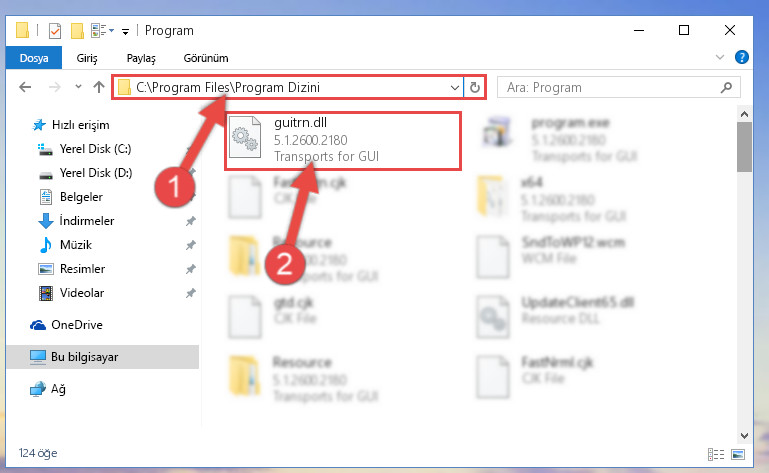Switch to large icons view in status bar
This screenshot has width=769, height=473.
pyautogui.click(x=738, y=454)
